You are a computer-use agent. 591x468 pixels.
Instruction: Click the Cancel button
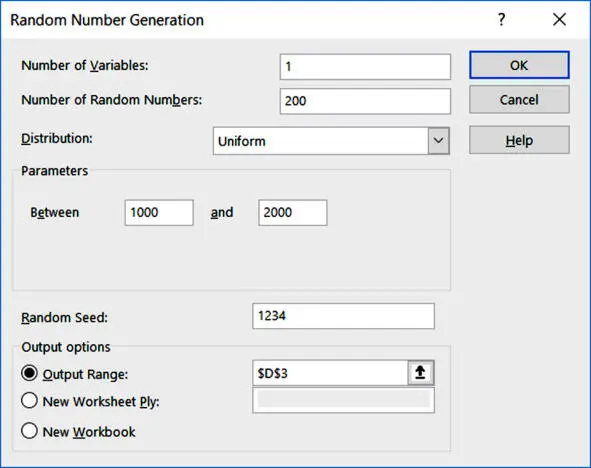519,99
